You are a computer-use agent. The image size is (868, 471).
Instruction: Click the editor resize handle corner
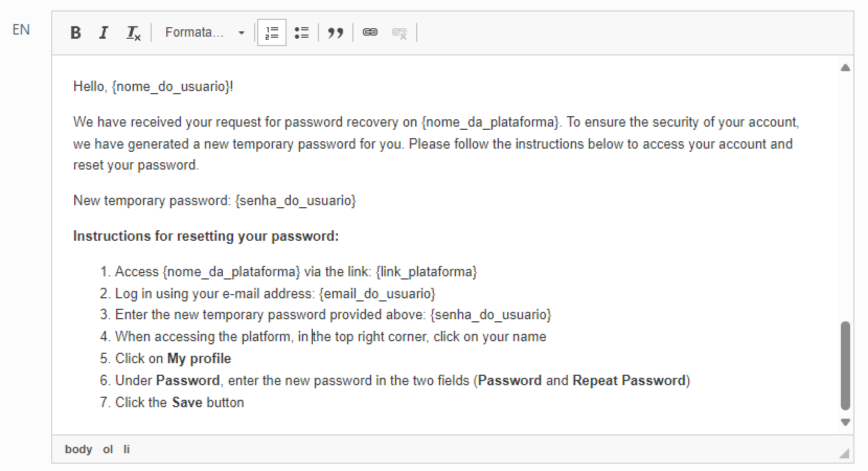(844, 453)
